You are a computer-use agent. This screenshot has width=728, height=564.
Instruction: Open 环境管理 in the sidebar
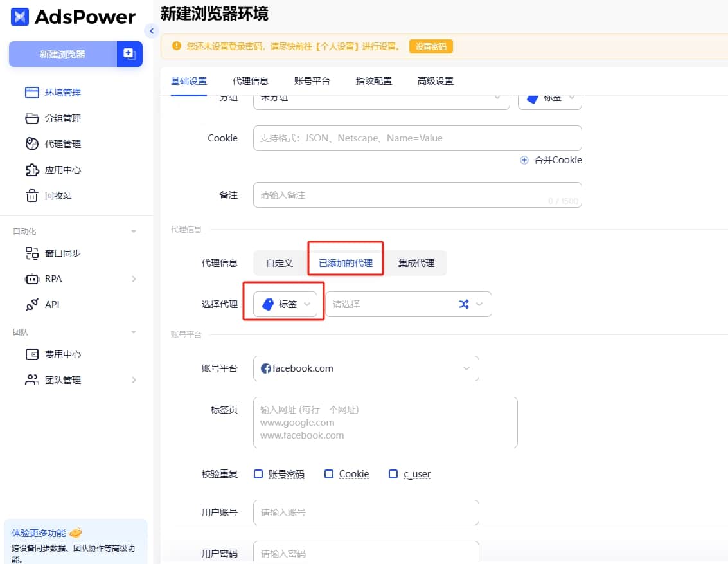[x=63, y=93]
